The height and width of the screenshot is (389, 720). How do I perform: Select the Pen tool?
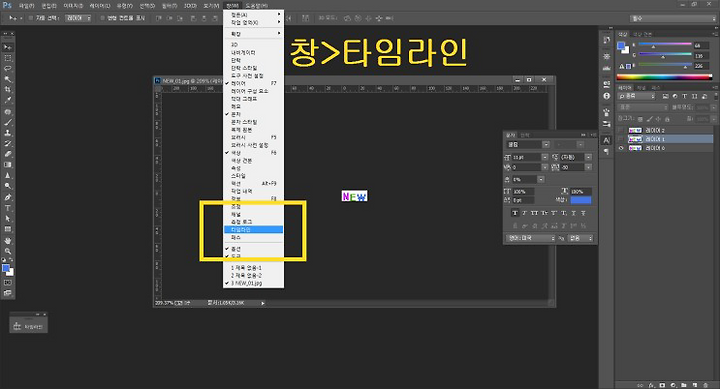[x=8, y=197]
